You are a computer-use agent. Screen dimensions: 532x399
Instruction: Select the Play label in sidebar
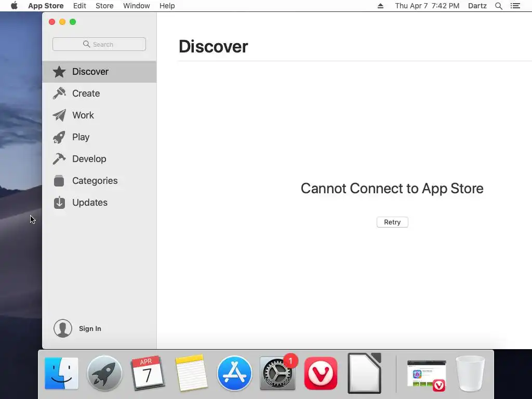tap(81, 137)
